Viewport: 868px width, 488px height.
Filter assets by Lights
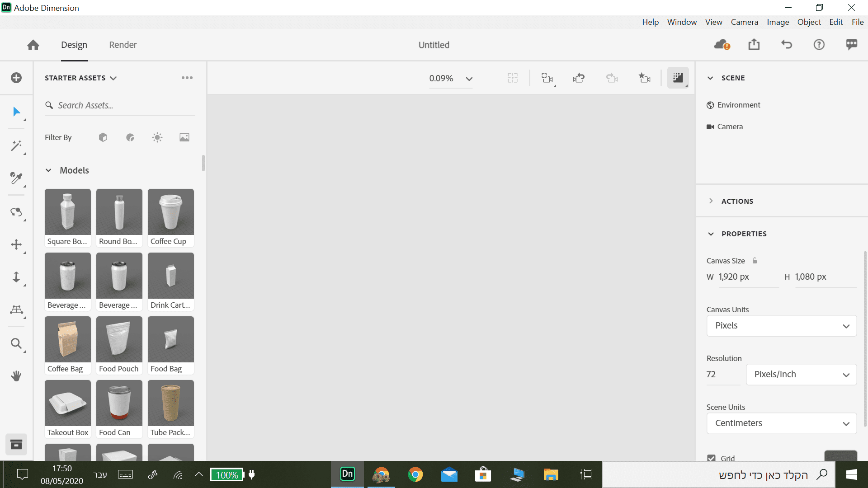coord(157,137)
